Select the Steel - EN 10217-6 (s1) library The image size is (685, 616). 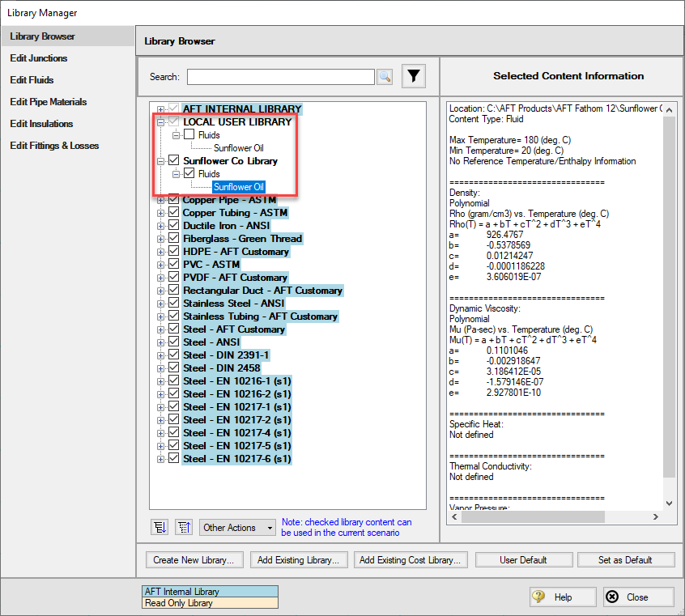tap(236, 459)
